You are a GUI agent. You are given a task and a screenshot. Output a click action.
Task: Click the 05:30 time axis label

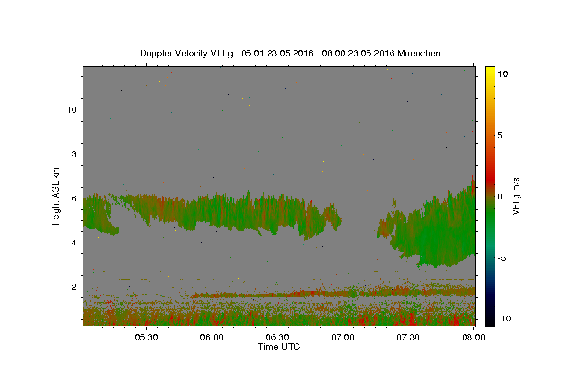coord(146,338)
